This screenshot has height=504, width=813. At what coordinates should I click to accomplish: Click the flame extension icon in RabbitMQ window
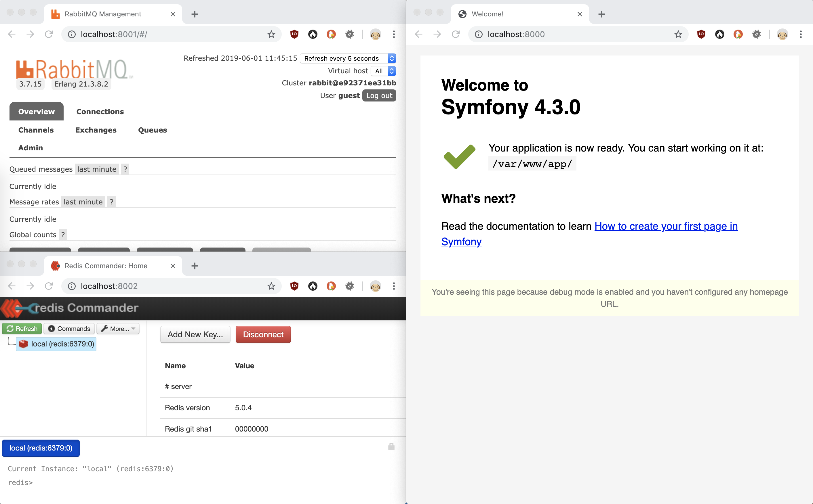tap(313, 34)
